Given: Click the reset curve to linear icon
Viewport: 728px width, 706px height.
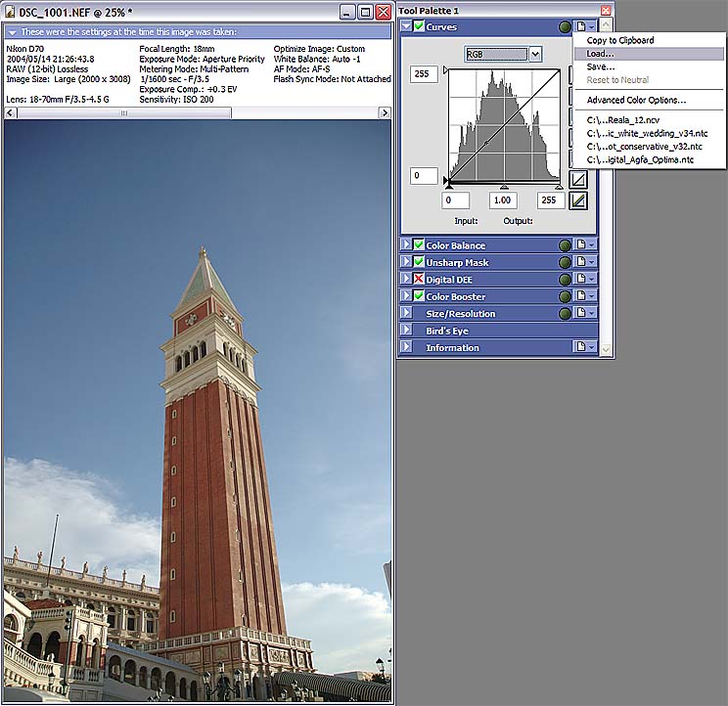Looking at the screenshot, I should pos(579,179).
